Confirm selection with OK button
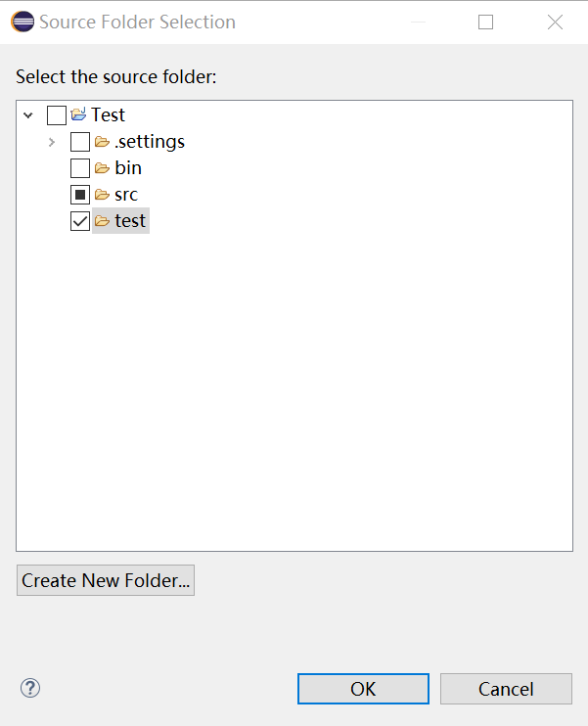588x726 pixels. coord(363,689)
